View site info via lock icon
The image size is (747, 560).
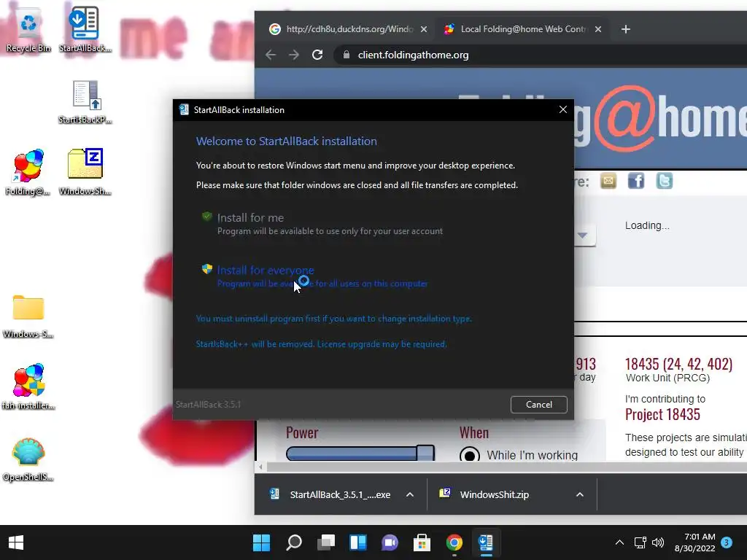[347, 55]
